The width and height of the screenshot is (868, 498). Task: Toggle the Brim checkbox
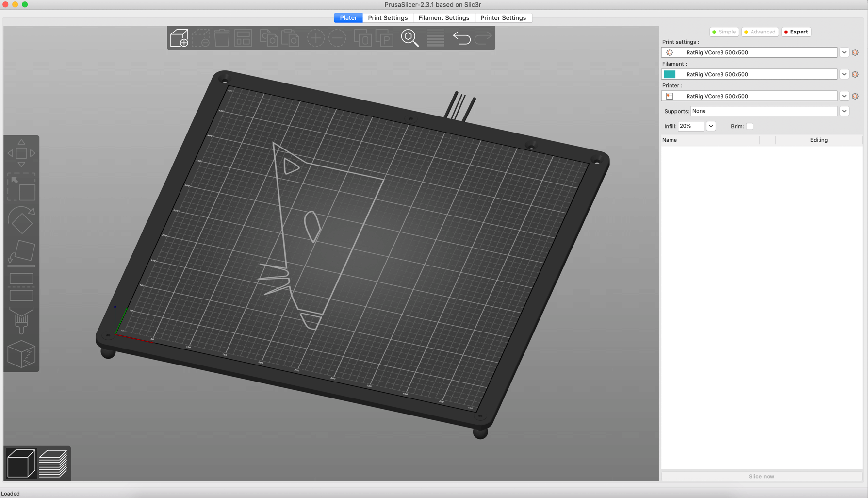tap(750, 126)
